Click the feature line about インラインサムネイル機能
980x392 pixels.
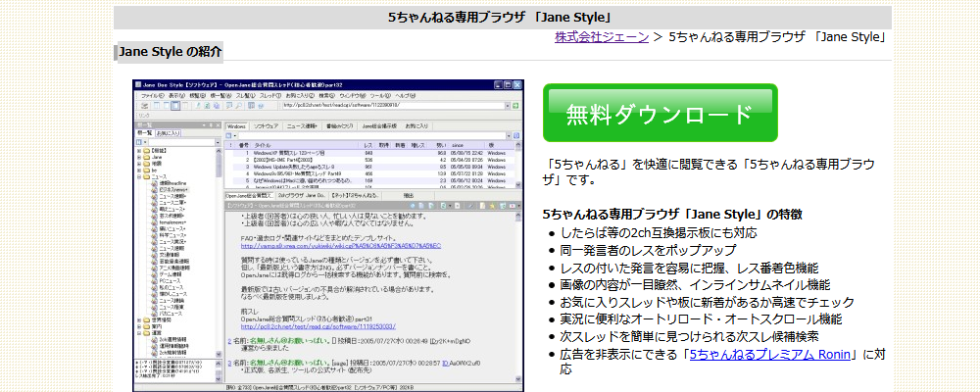click(x=695, y=285)
